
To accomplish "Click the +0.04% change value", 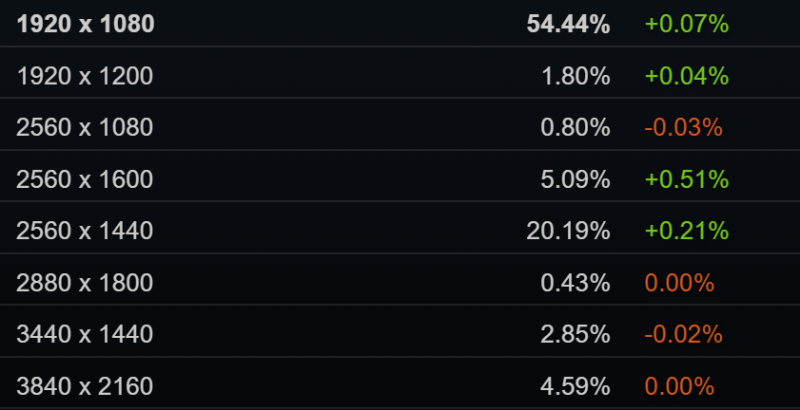I will point(686,76).
